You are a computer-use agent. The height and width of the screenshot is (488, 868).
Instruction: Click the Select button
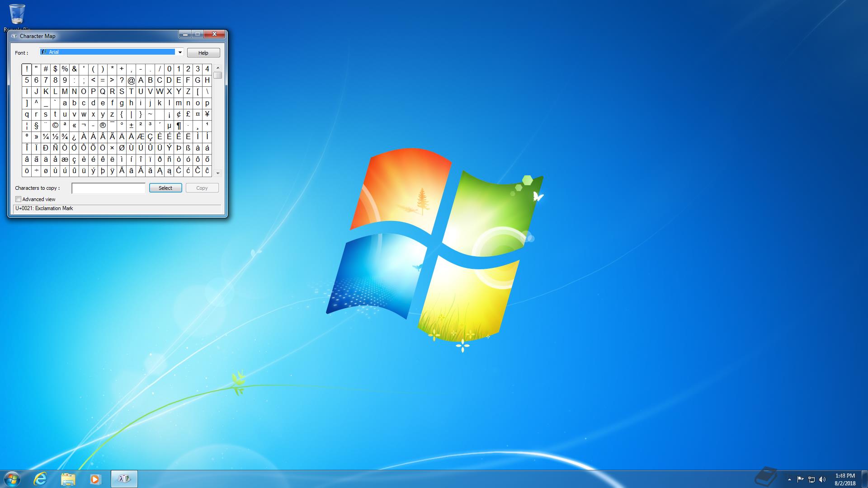tap(165, 188)
